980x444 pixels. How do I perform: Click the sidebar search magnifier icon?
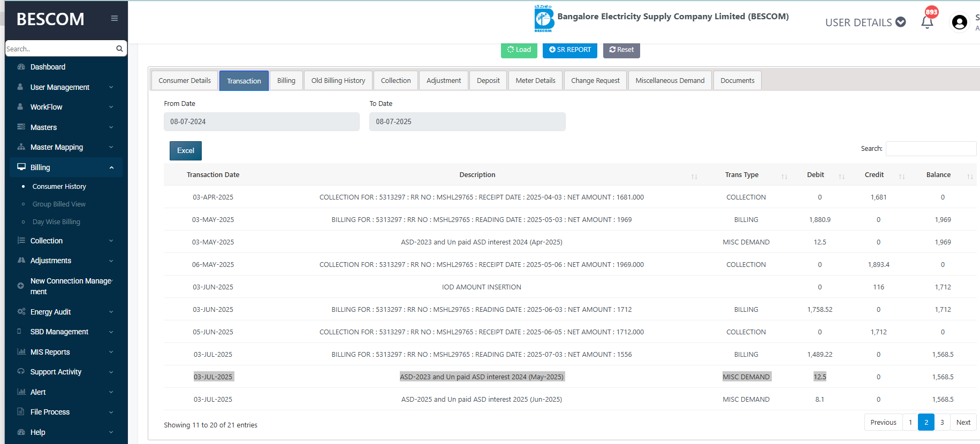119,49
